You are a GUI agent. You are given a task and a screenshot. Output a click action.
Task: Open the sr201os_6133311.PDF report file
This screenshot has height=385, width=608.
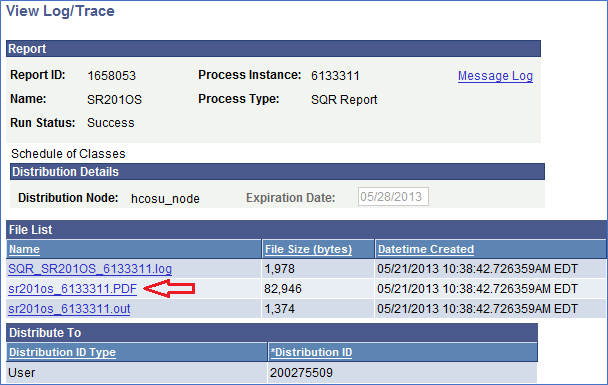click(x=73, y=289)
